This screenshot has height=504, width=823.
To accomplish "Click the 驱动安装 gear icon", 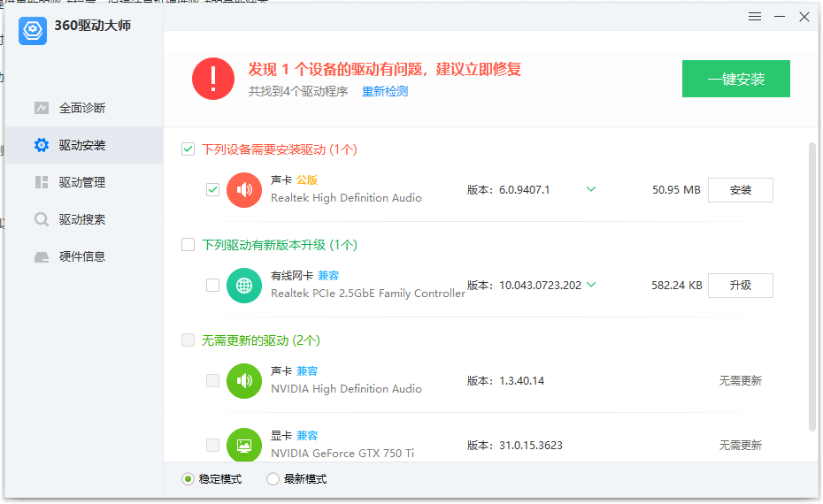I will click(x=42, y=145).
